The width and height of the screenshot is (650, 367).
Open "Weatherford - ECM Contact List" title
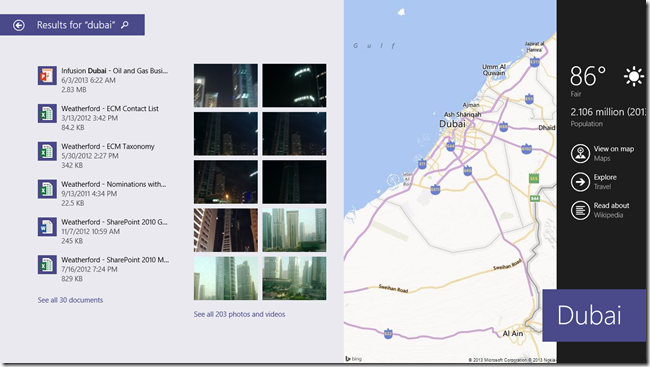[x=110, y=109]
